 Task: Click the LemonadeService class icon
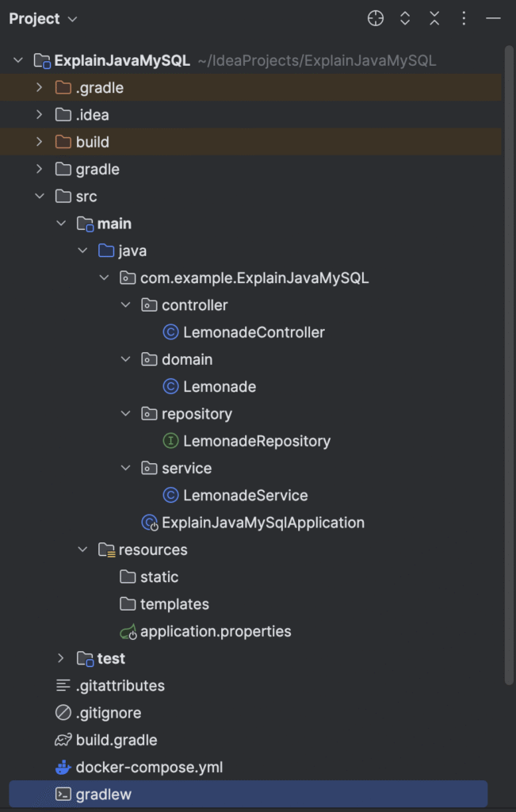click(170, 495)
